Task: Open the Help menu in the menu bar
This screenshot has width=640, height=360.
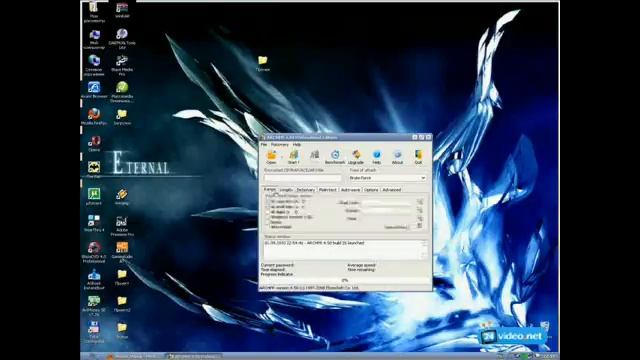Action: tap(297, 144)
